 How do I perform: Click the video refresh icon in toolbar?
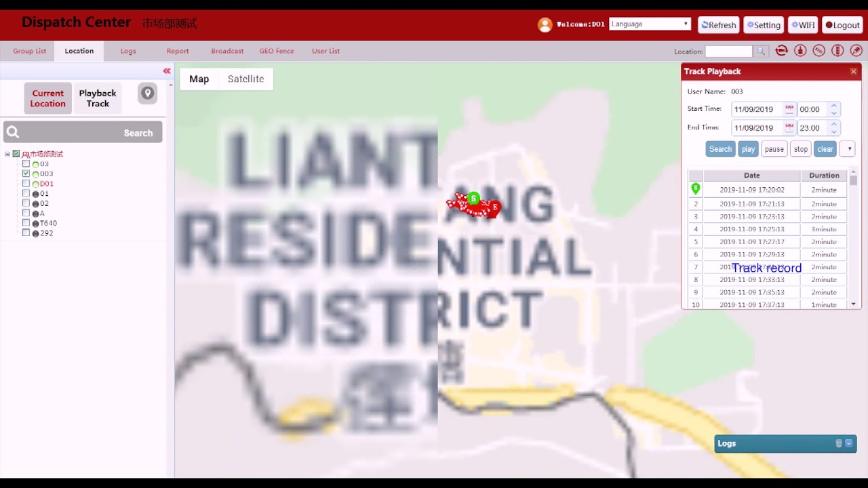tap(781, 51)
